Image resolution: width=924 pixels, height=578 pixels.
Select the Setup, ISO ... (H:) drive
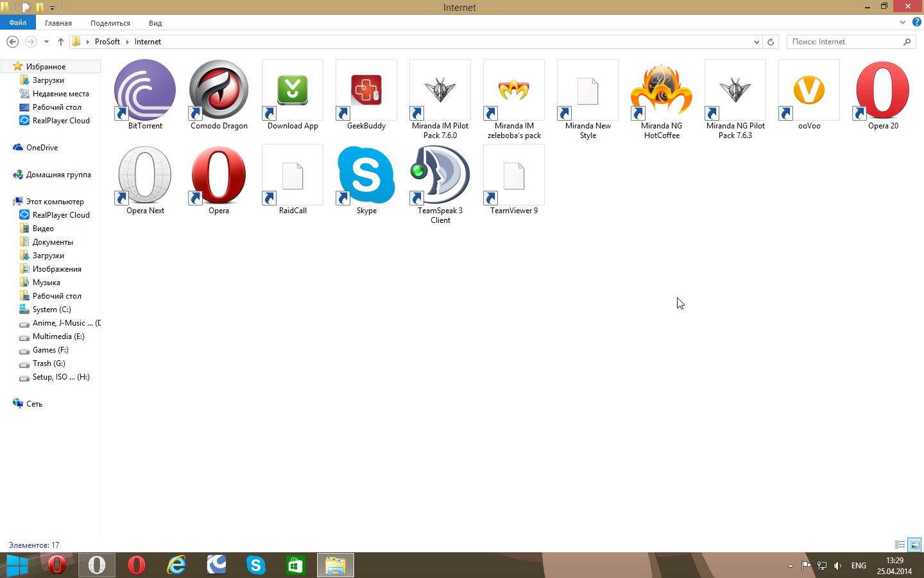coord(61,377)
